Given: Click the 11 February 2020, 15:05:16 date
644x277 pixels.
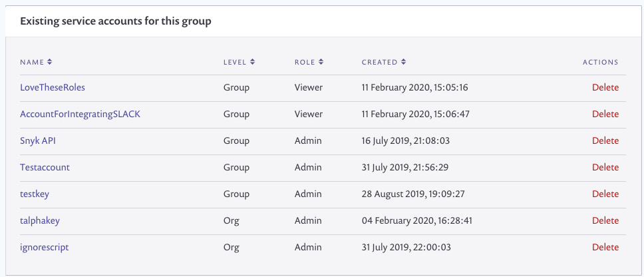Looking at the screenshot, I should coord(415,87).
